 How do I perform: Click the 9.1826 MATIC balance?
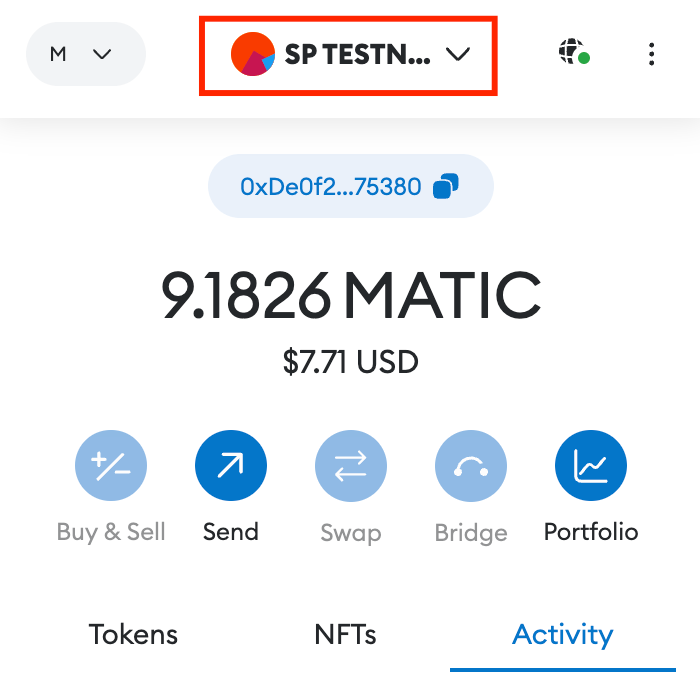351,296
